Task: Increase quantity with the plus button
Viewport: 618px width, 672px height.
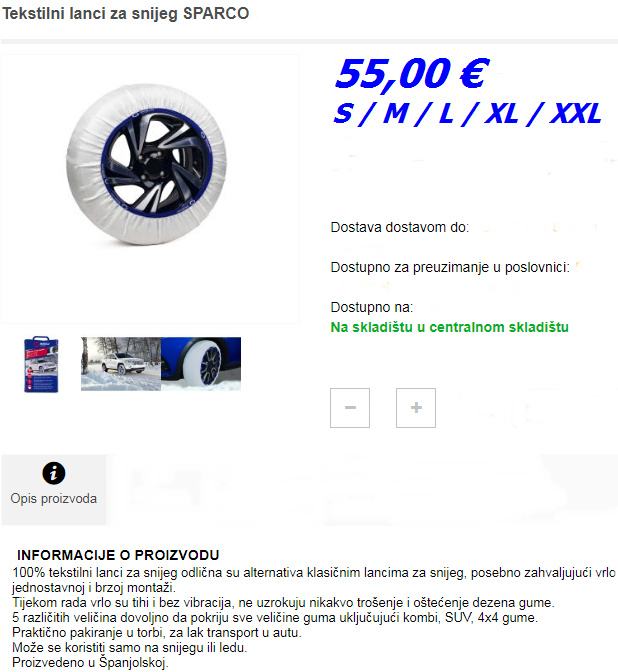Action: 416,408
